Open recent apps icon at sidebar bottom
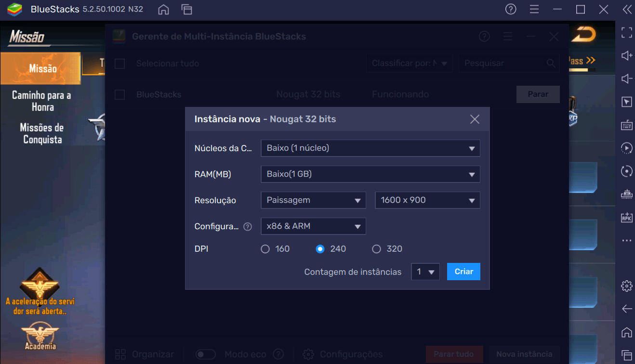635x364 pixels. coord(626,355)
